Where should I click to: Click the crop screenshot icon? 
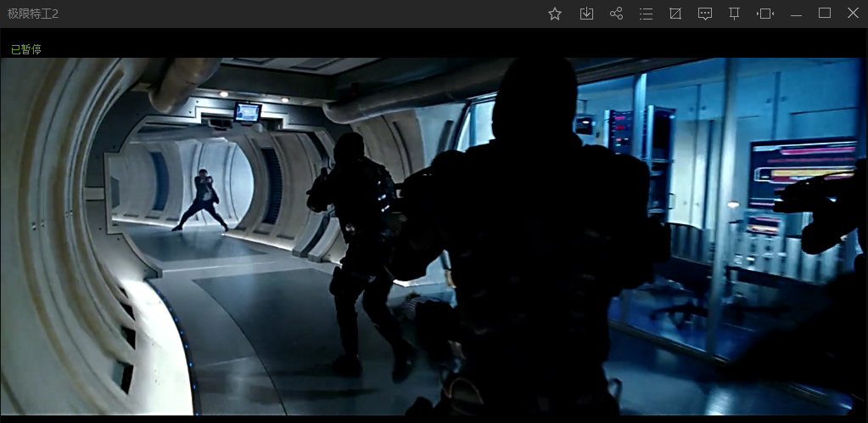[x=675, y=14]
